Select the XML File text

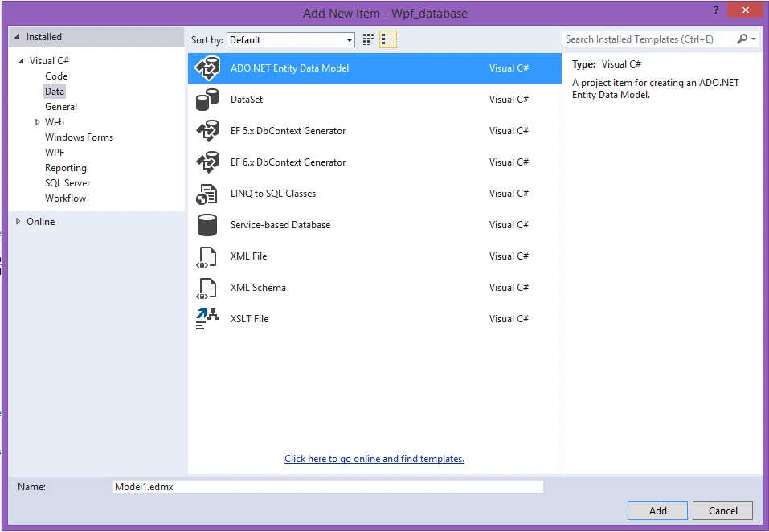(248, 256)
